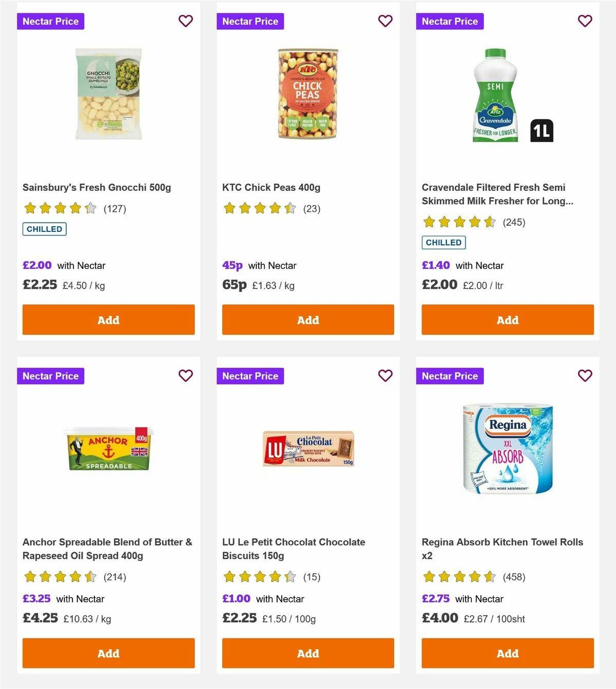
Task: Open the KTC Chick Peas 400g product page
Action: (x=271, y=187)
